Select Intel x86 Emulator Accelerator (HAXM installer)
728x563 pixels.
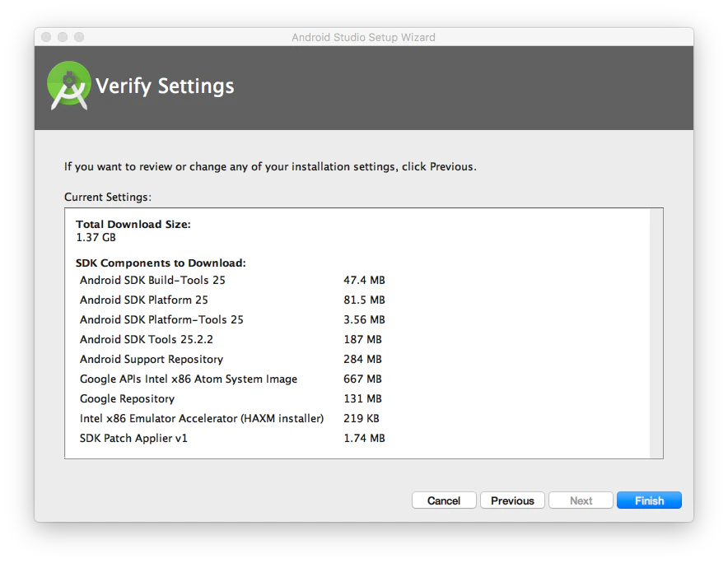(202, 418)
